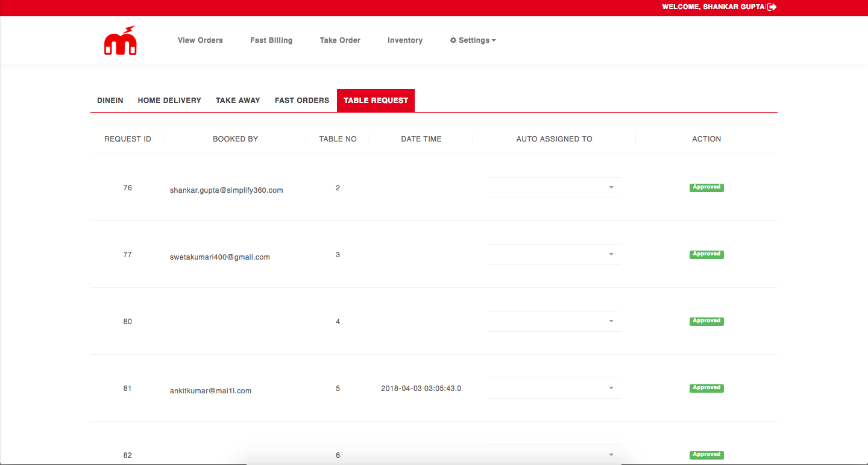Click table number 5 in row 81
This screenshot has width=868, height=465.
(338, 389)
